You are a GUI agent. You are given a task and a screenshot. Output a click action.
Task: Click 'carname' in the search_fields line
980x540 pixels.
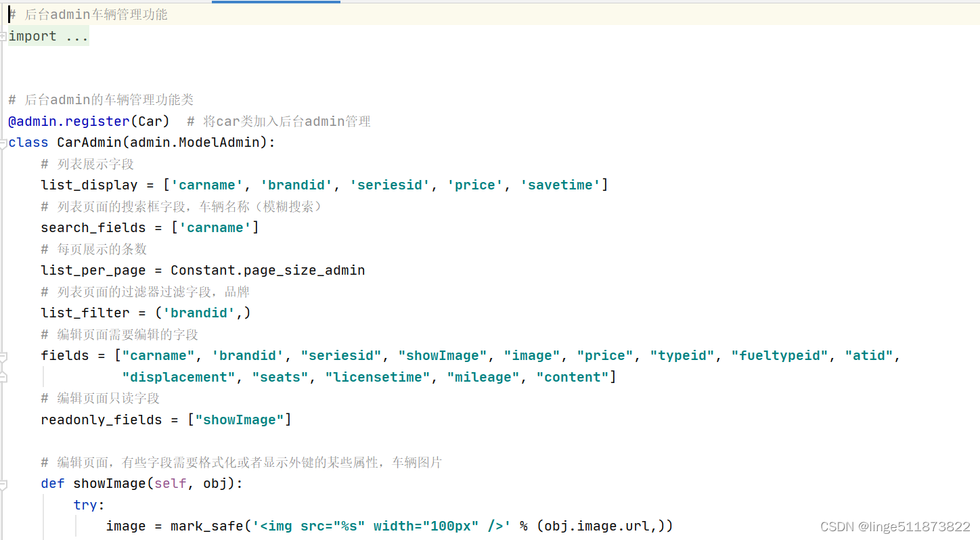215,228
